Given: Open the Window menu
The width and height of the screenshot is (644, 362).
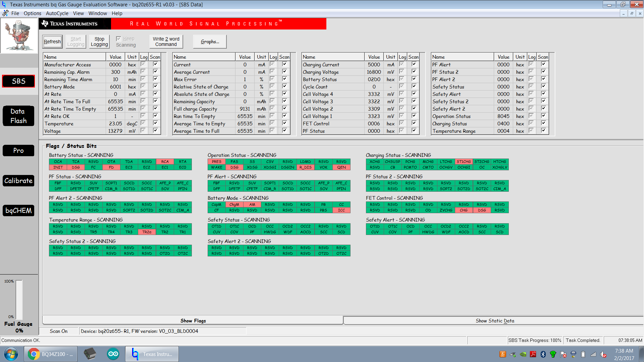Looking at the screenshot, I should click(x=98, y=13).
